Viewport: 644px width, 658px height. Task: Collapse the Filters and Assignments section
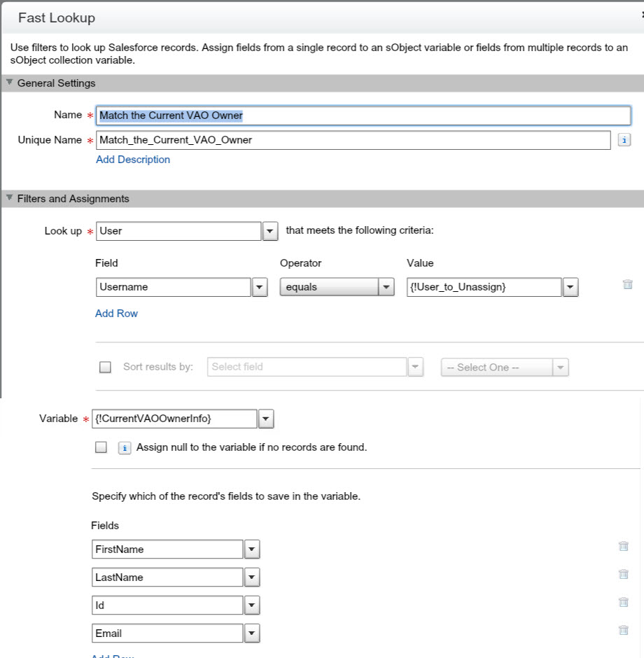(x=9, y=198)
